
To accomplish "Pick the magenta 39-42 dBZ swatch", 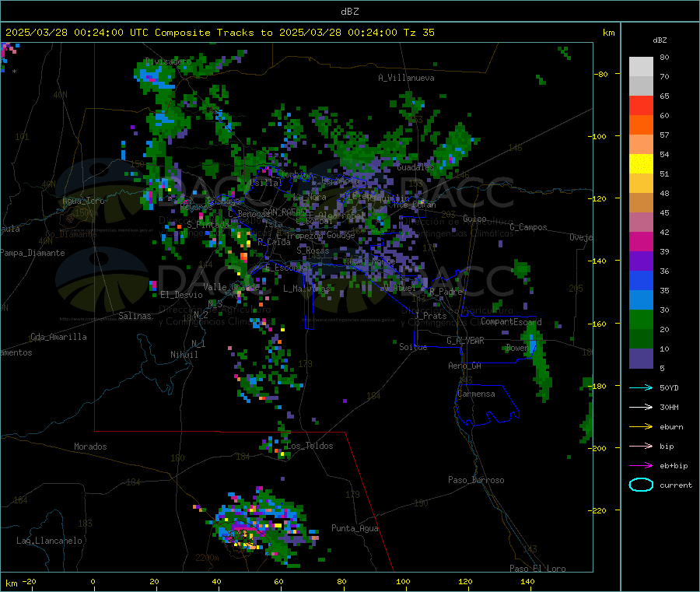I will click(641, 242).
